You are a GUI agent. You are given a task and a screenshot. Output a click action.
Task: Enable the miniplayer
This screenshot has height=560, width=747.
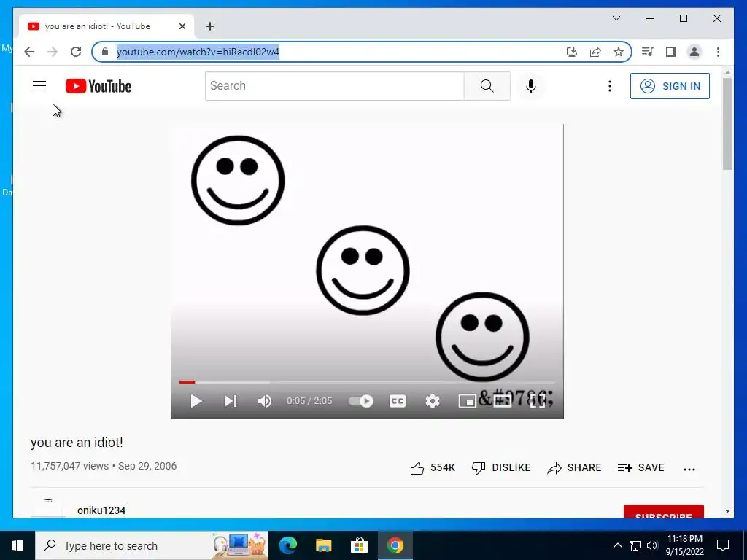tap(468, 401)
